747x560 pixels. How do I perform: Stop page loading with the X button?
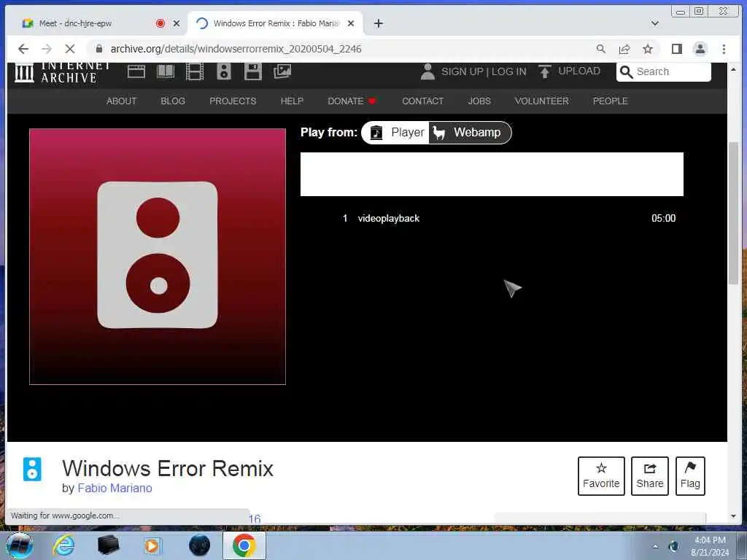tap(69, 49)
